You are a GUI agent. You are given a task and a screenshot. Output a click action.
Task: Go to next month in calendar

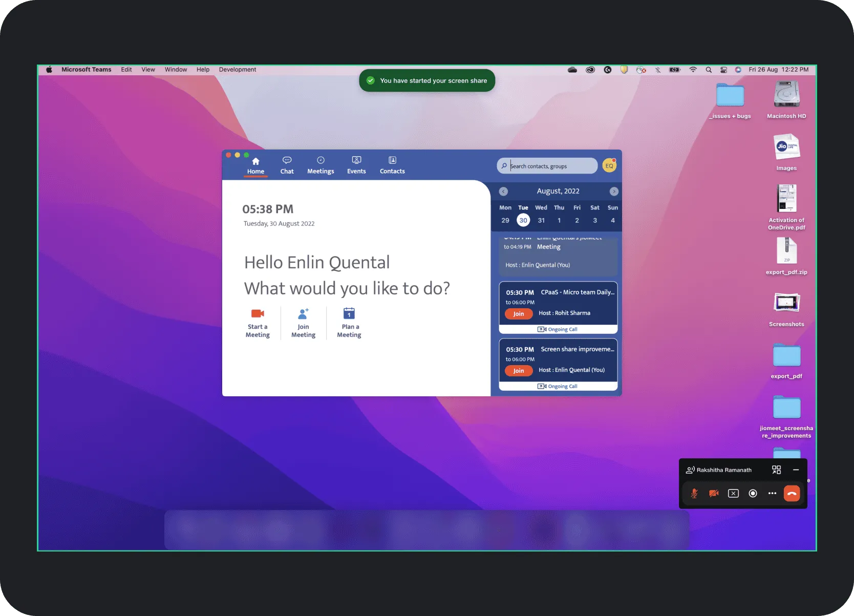614,192
